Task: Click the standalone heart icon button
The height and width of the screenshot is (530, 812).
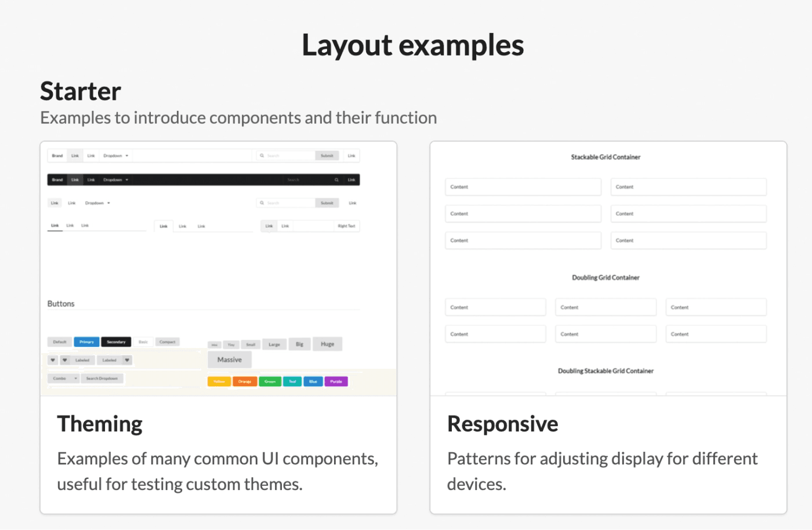Action: click(x=53, y=360)
